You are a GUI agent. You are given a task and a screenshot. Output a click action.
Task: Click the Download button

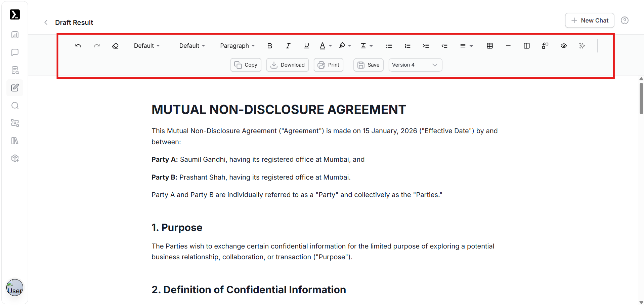coord(287,65)
